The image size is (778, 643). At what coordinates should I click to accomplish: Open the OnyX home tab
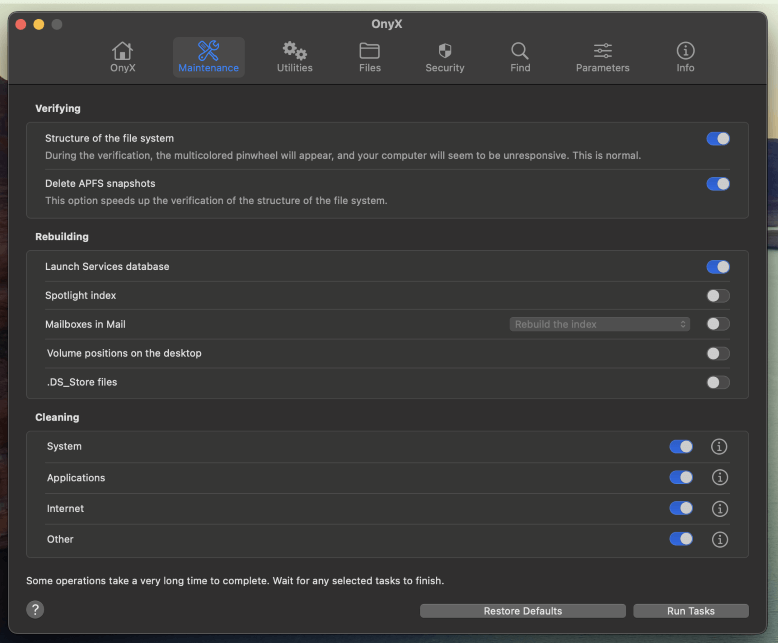(x=123, y=57)
